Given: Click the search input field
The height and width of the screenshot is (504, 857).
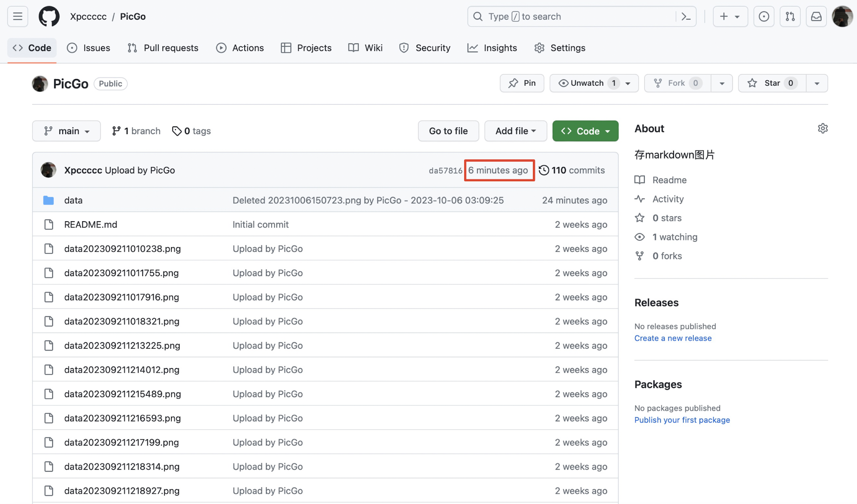Looking at the screenshot, I should (x=574, y=16).
